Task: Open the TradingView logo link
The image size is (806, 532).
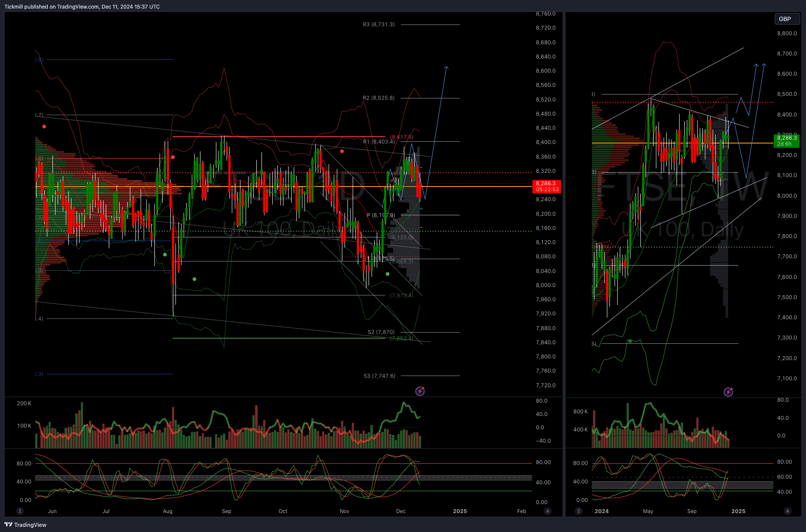Action: pyautogui.click(x=25, y=525)
